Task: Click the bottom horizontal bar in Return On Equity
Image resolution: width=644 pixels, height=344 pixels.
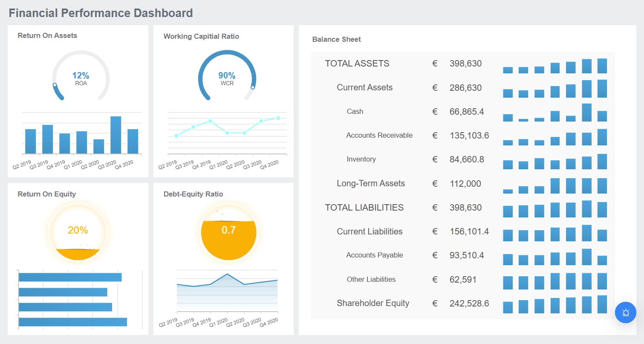Action: tap(73, 322)
